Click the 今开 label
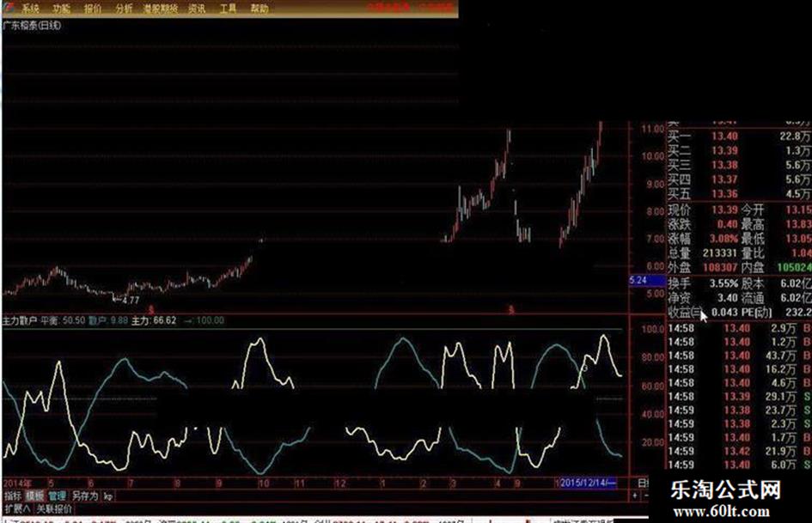812x523 pixels. click(x=753, y=210)
